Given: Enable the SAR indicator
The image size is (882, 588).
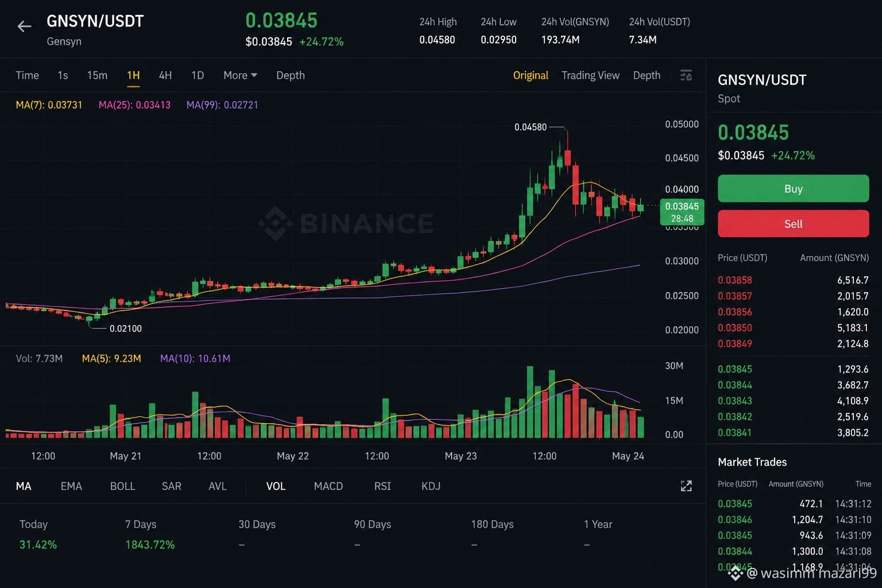Looking at the screenshot, I should (171, 486).
